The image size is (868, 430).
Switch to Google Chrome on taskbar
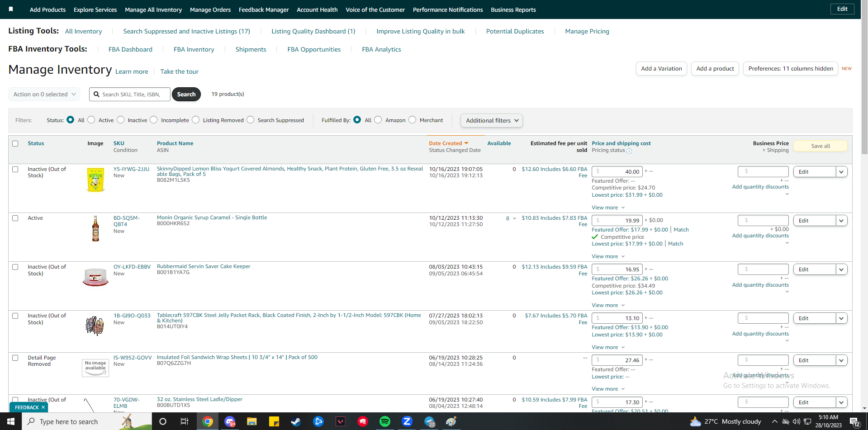(x=208, y=421)
